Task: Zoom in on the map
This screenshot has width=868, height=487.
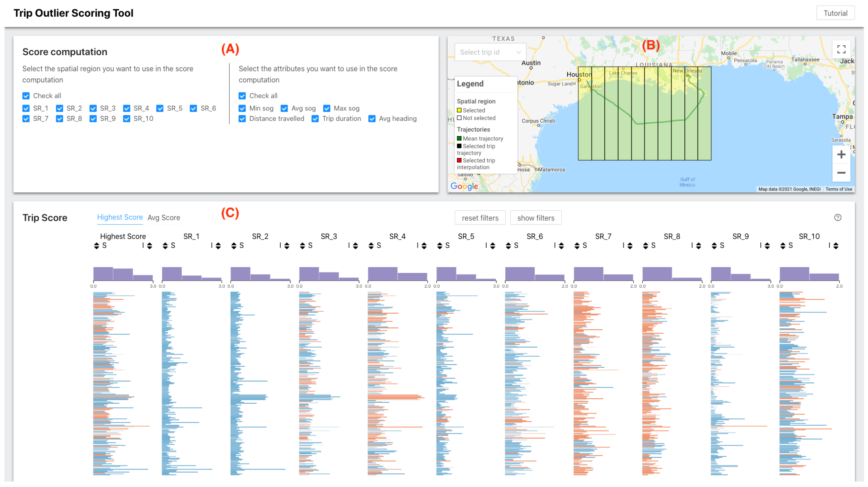Action: 841,154
